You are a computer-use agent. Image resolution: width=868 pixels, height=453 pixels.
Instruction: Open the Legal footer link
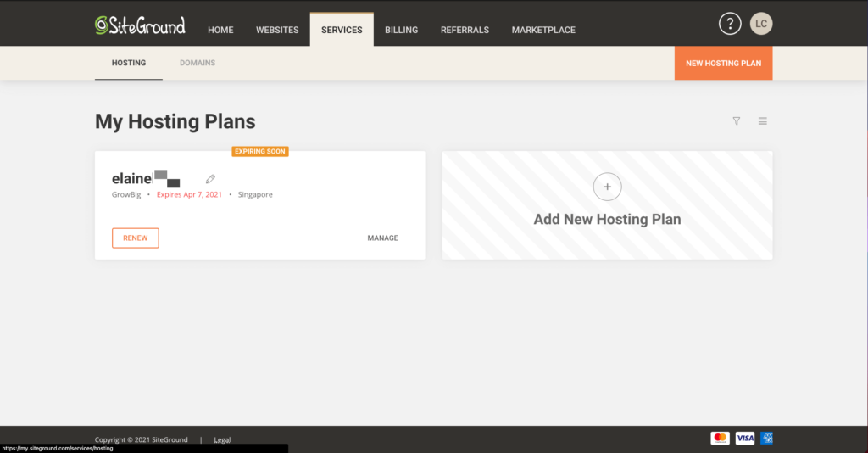pyautogui.click(x=222, y=439)
